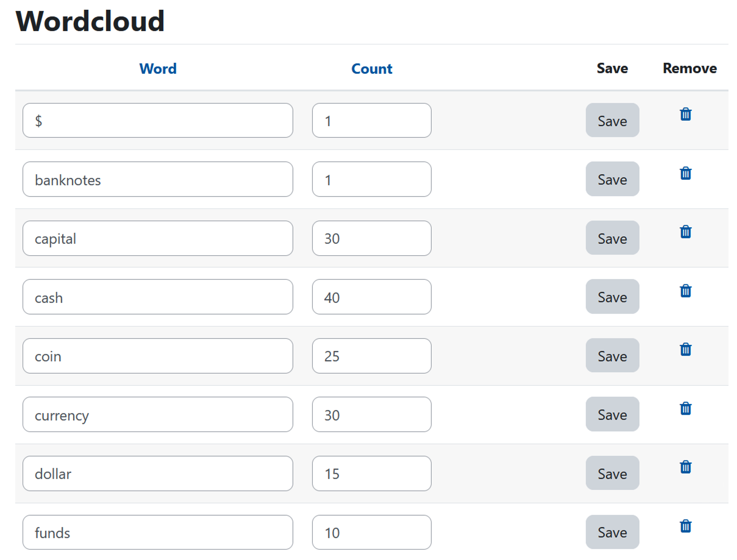Remove the 'cash' word using trash icon
737x560 pixels.
[x=685, y=291]
